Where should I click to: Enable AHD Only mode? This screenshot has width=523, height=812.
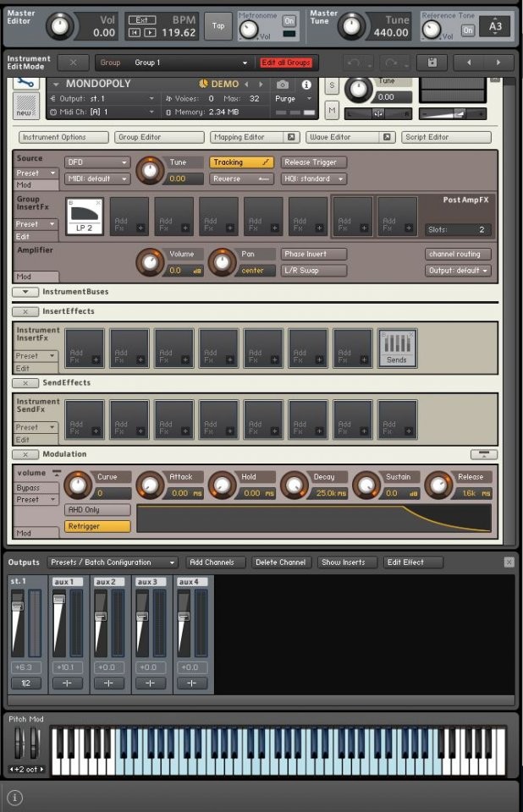click(97, 509)
